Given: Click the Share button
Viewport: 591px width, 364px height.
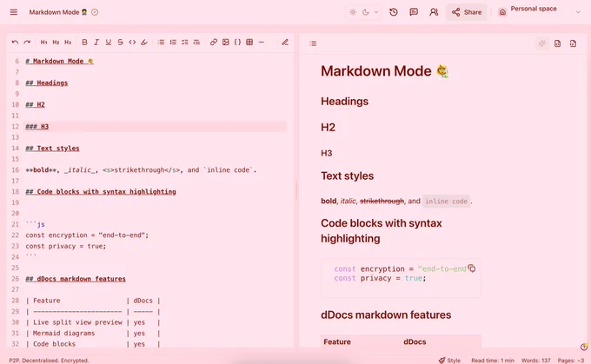Looking at the screenshot, I should (467, 12).
